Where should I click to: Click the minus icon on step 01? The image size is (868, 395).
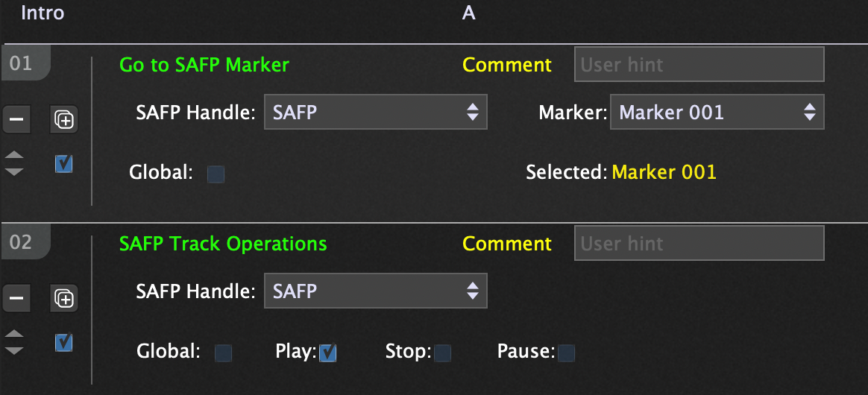pos(16,119)
